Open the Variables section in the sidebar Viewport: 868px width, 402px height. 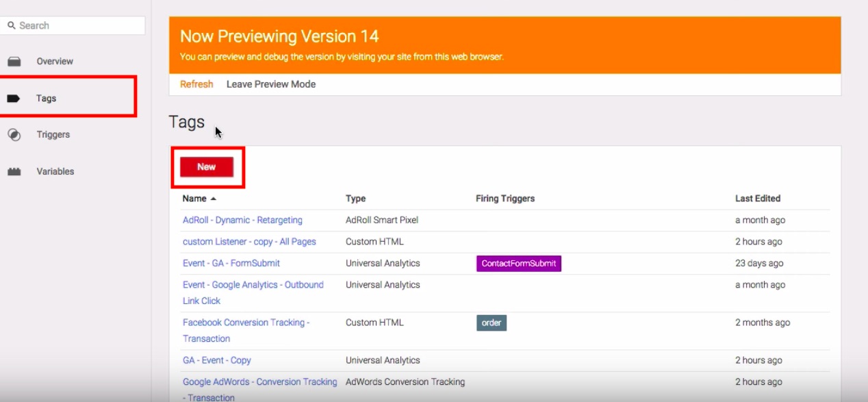pyautogui.click(x=55, y=172)
